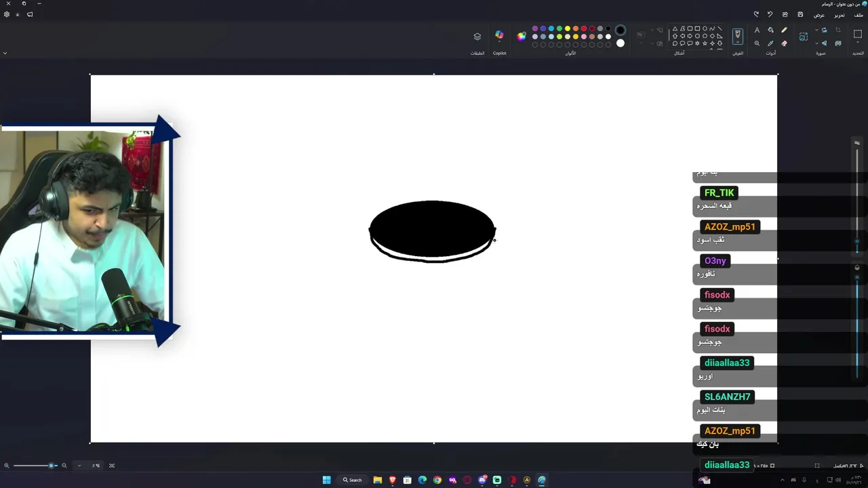Open the Brushes dropdown arrow
This screenshot has height=488, width=868.
point(738,42)
